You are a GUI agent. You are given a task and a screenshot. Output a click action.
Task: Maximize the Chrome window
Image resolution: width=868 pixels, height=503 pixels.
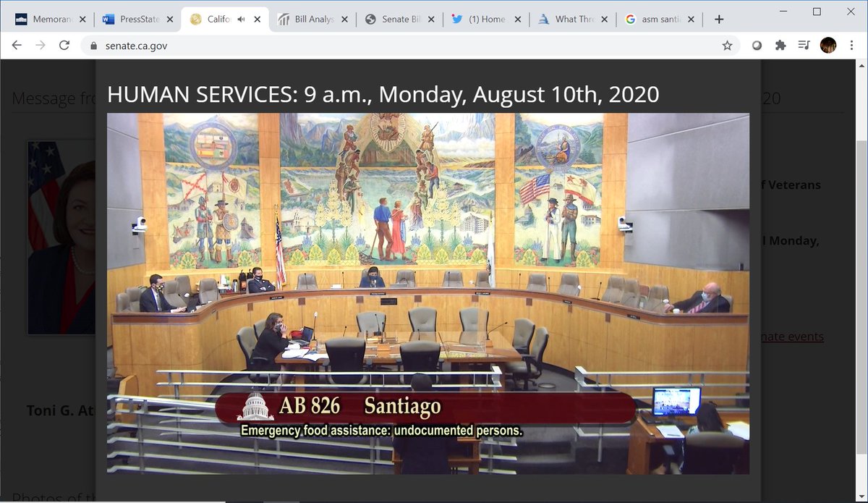coord(817,12)
